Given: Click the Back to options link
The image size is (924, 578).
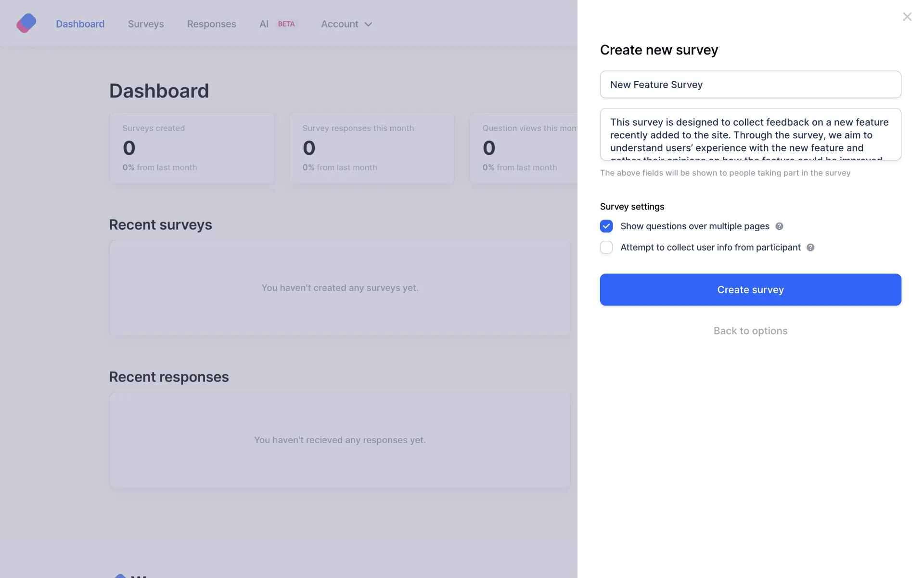Looking at the screenshot, I should pos(750,331).
